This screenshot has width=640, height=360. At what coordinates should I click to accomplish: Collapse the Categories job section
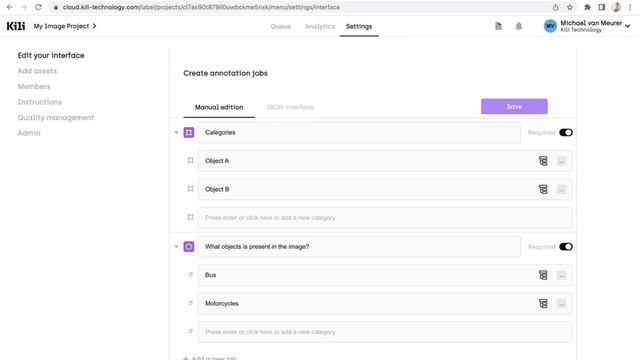click(176, 132)
